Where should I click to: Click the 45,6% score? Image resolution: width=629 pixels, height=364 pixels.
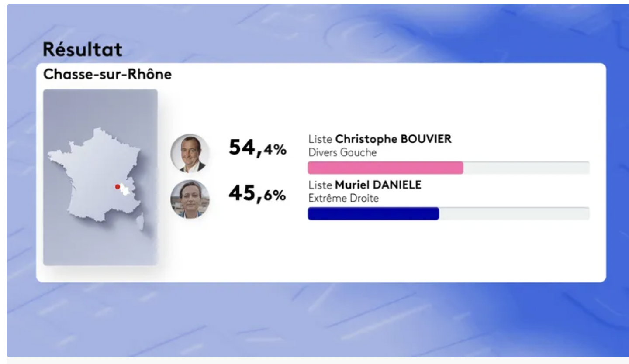click(x=257, y=194)
